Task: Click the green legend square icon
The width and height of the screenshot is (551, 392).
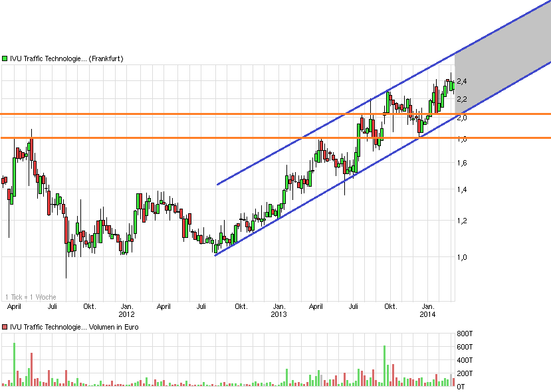Action: pyautogui.click(x=5, y=59)
